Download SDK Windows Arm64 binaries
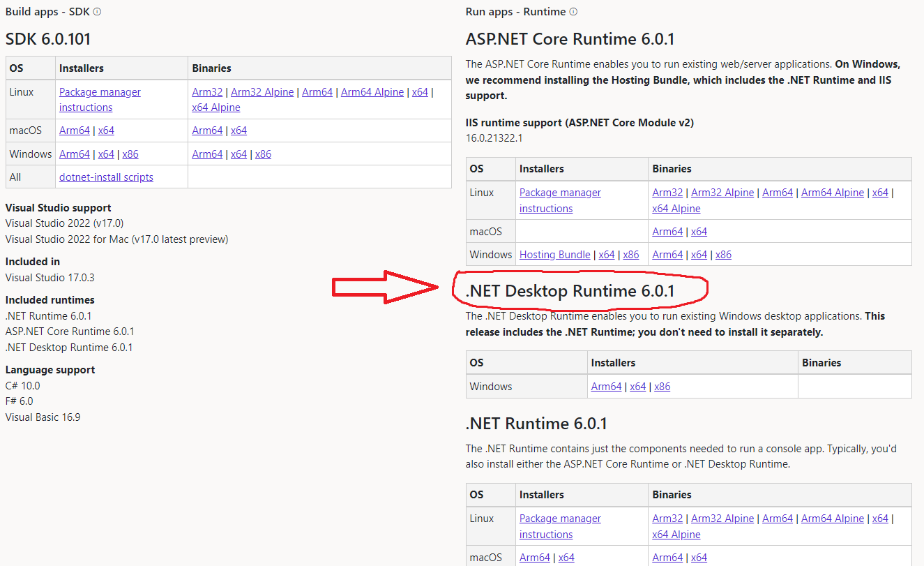This screenshot has width=924, height=566. pos(207,154)
